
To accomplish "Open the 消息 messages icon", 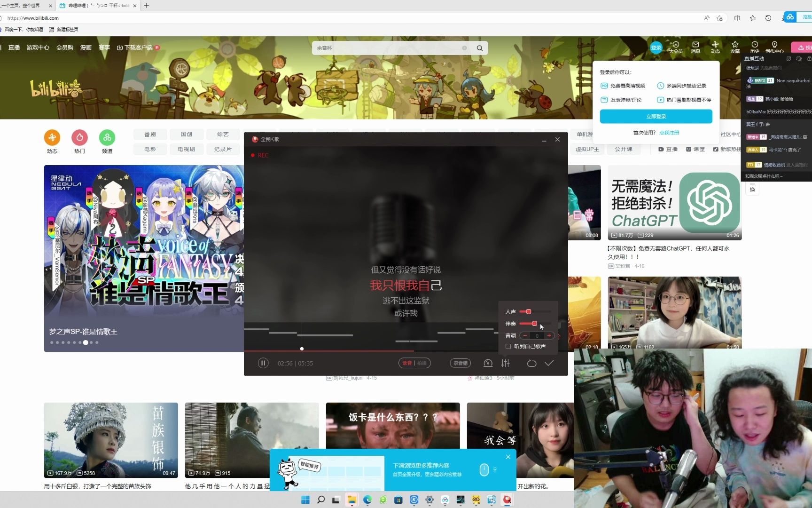I will click(x=695, y=47).
